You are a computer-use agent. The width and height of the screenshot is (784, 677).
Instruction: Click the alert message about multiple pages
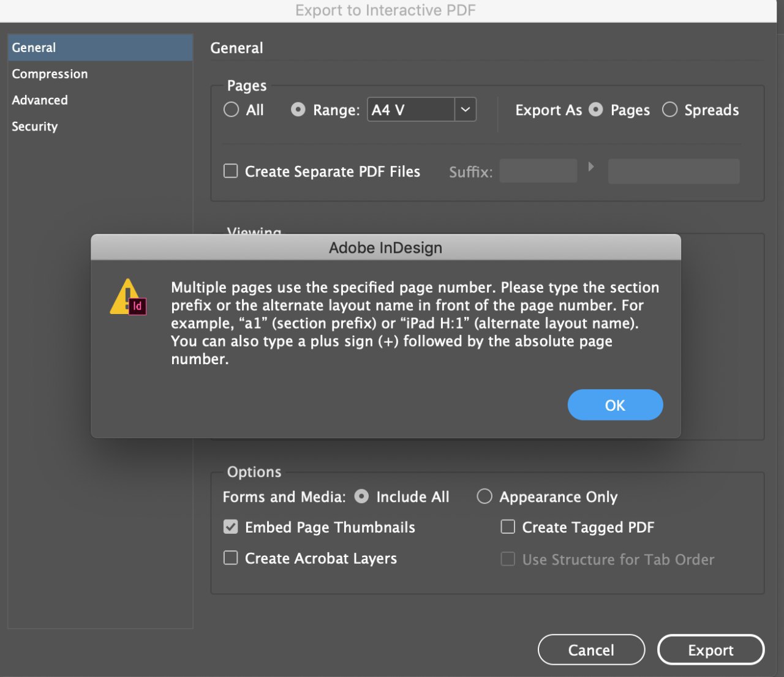click(x=415, y=323)
